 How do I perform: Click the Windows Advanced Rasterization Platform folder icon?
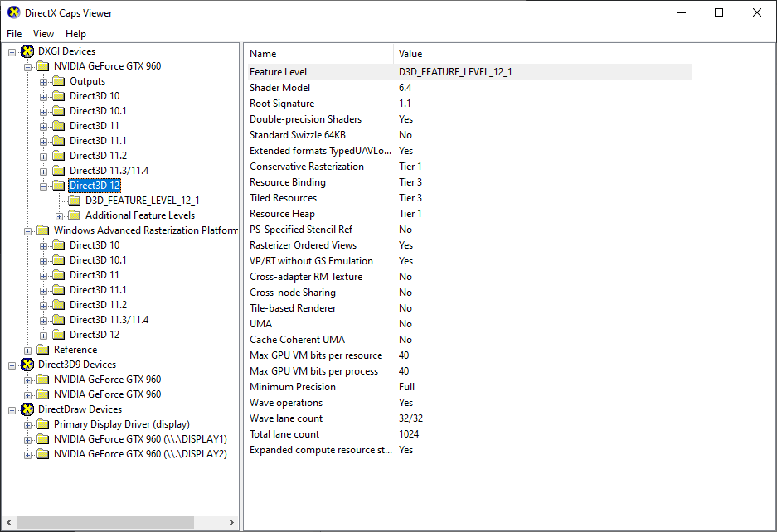43,230
